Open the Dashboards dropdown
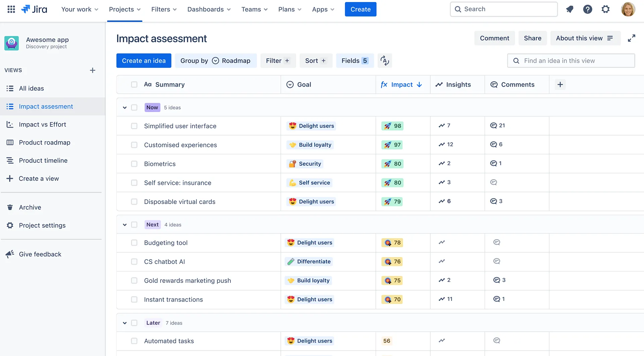 [x=209, y=9]
